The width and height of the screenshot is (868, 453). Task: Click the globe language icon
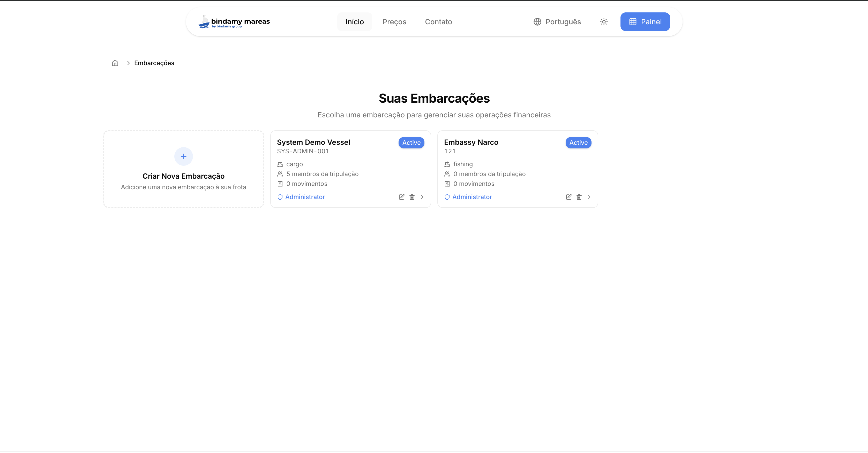pyautogui.click(x=537, y=22)
